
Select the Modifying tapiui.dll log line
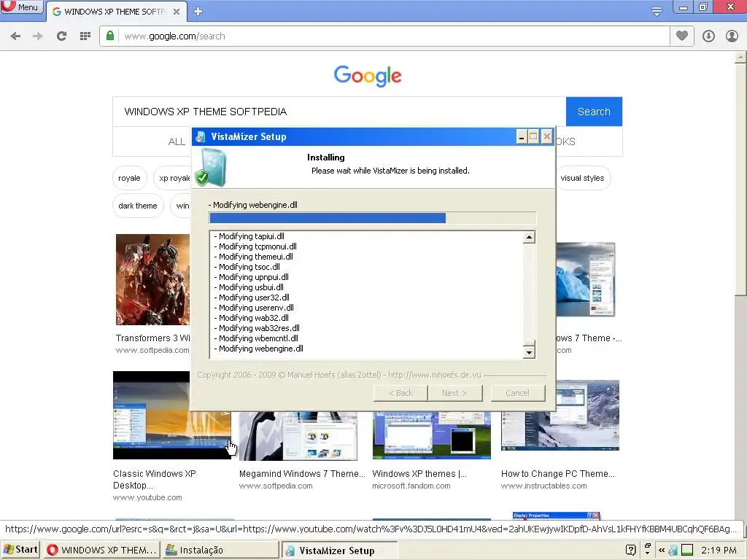(x=249, y=236)
